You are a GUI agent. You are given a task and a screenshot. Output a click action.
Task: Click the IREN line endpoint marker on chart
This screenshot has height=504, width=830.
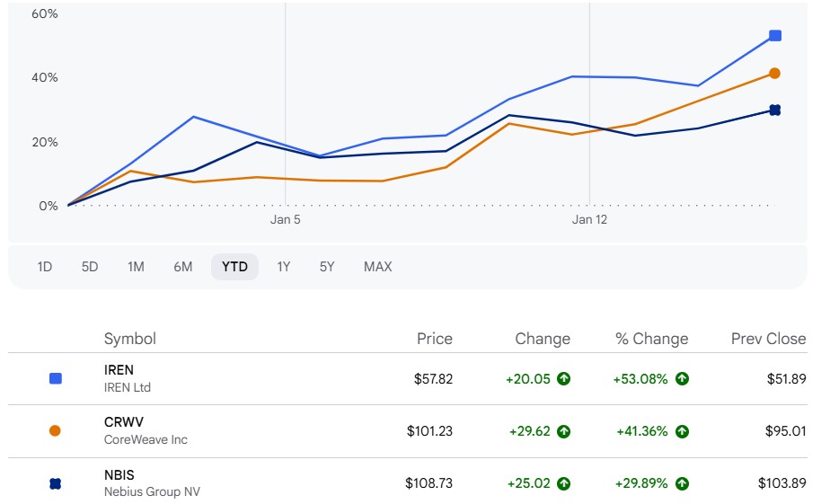[x=775, y=36]
